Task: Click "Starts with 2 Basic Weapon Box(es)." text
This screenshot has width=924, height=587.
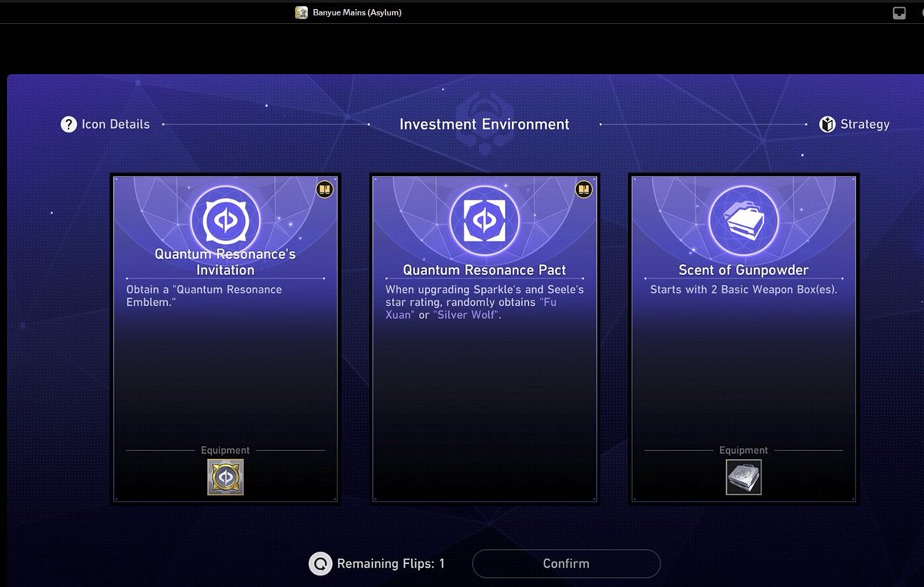Action: [743, 290]
